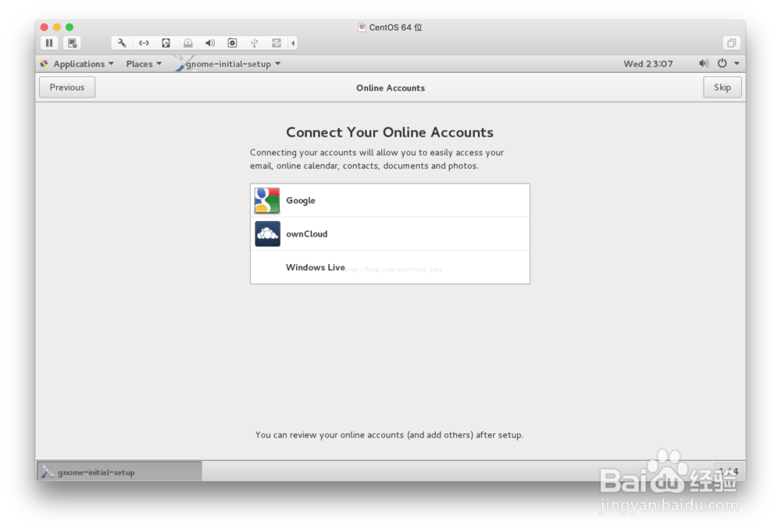Click the sync/shared folders icon
781x532 pixels.
coord(276,43)
